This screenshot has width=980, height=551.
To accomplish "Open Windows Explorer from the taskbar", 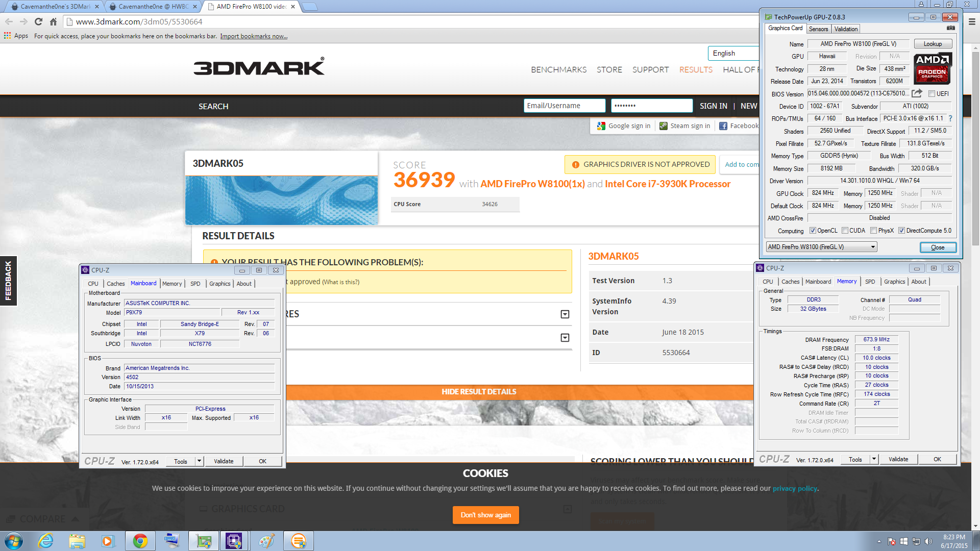I will pos(77,541).
